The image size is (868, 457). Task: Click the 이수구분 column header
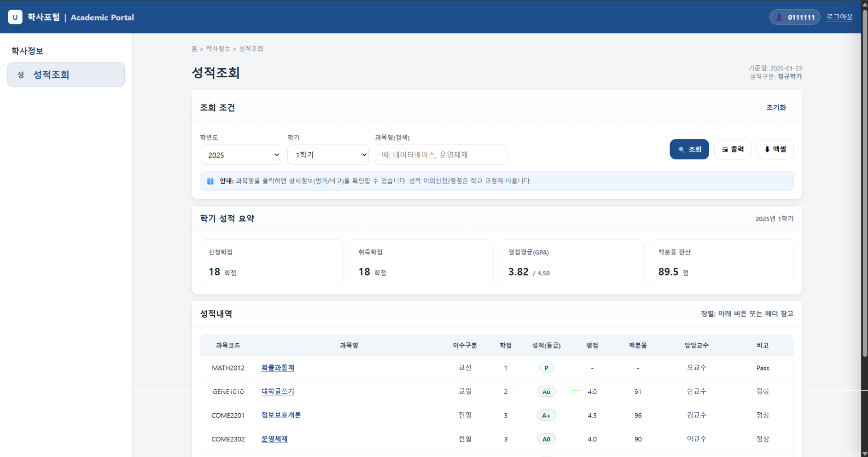[x=465, y=345]
